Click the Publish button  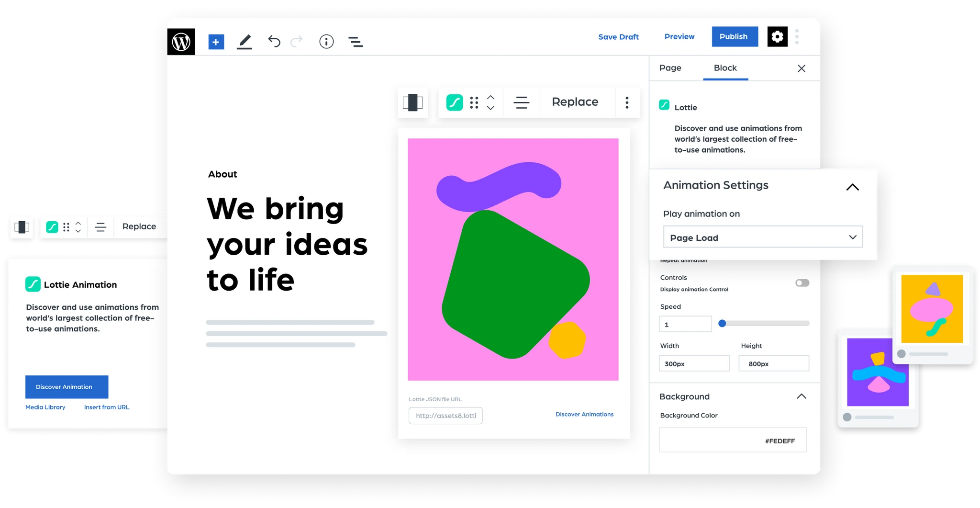coord(734,37)
